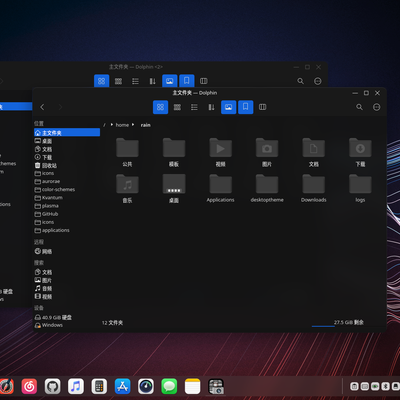Open sort options in front Dolphin toolbar
400x400 pixels.
211,107
